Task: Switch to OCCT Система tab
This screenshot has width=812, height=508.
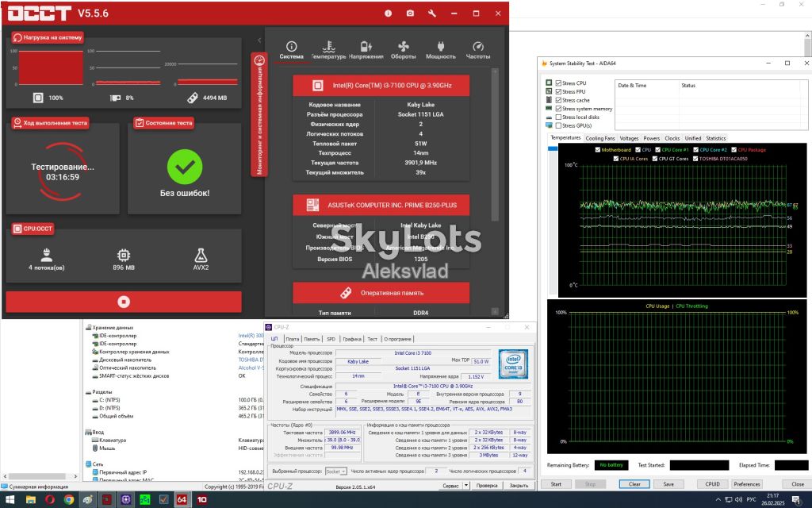Action: coord(292,50)
